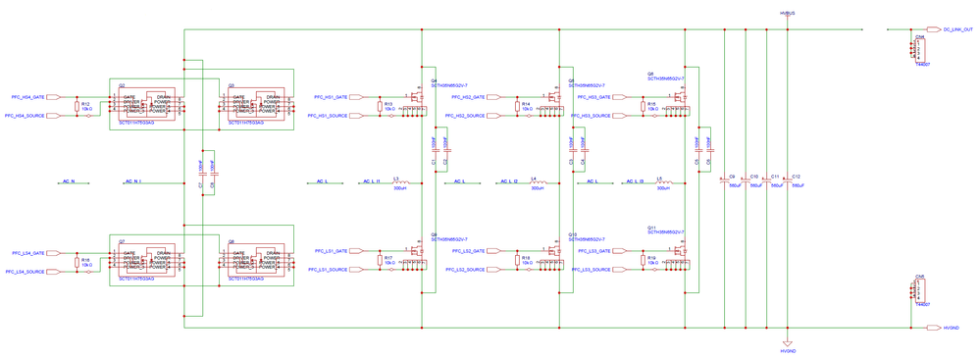980x359 pixels.
Task: Click the PFC_HS4_SOURCE net label
Action: pos(25,116)
